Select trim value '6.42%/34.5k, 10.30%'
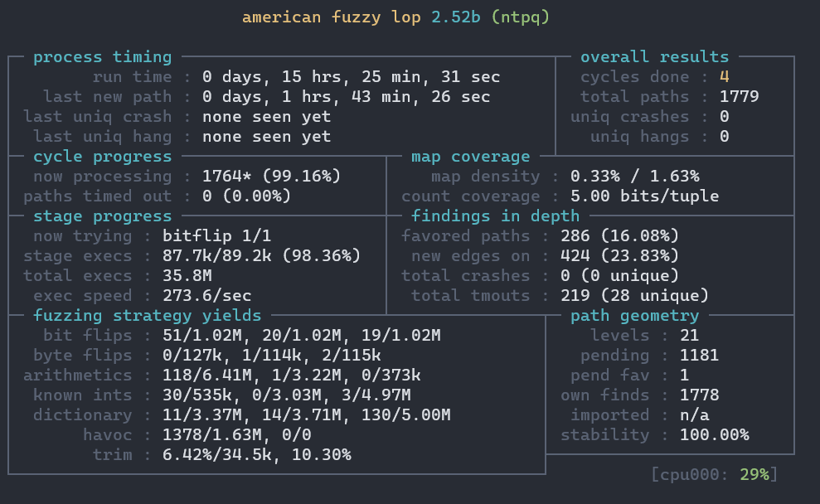Viewport: 820px width, 504px height. [257, 454]
